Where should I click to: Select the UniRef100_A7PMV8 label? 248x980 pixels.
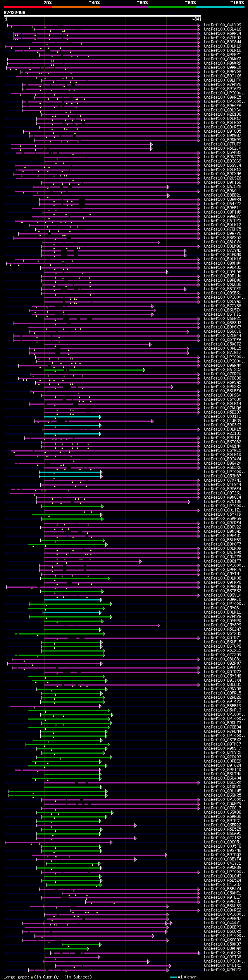coord(222,85)
